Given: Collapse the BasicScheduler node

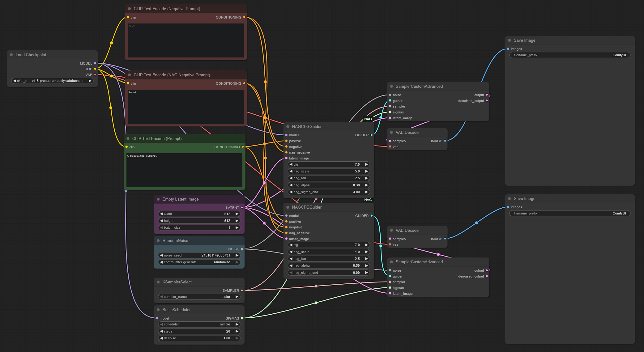Looking at the screenshot, I should 158,310.
